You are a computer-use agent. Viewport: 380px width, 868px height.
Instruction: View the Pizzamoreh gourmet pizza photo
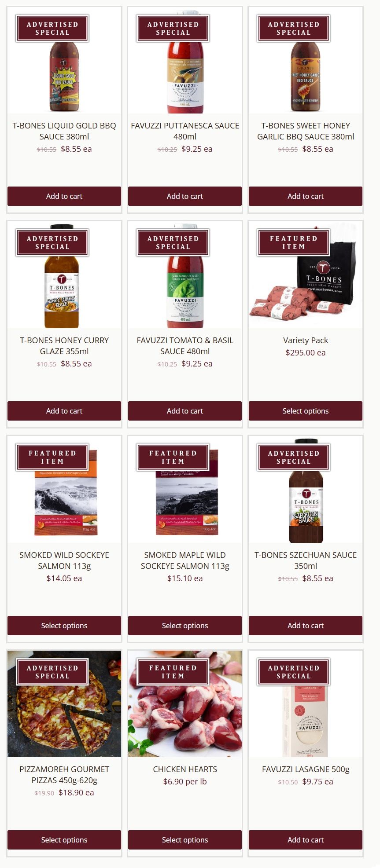(64, 704)
